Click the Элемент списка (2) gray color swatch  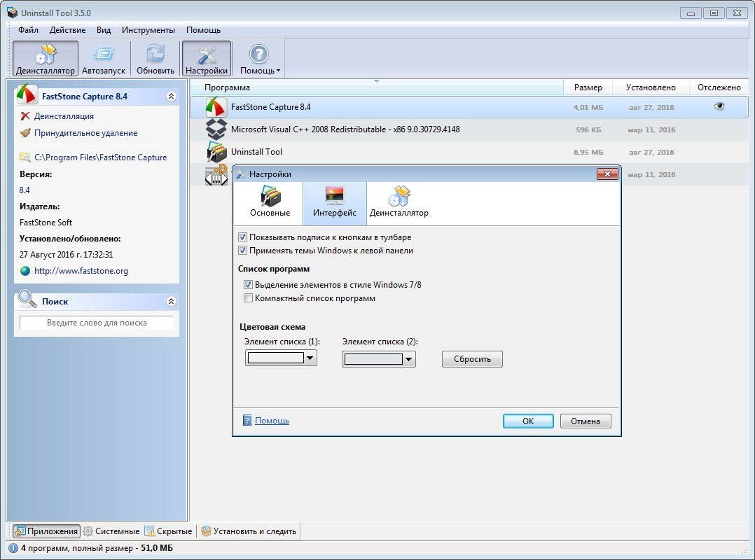(x=373, y=359)
